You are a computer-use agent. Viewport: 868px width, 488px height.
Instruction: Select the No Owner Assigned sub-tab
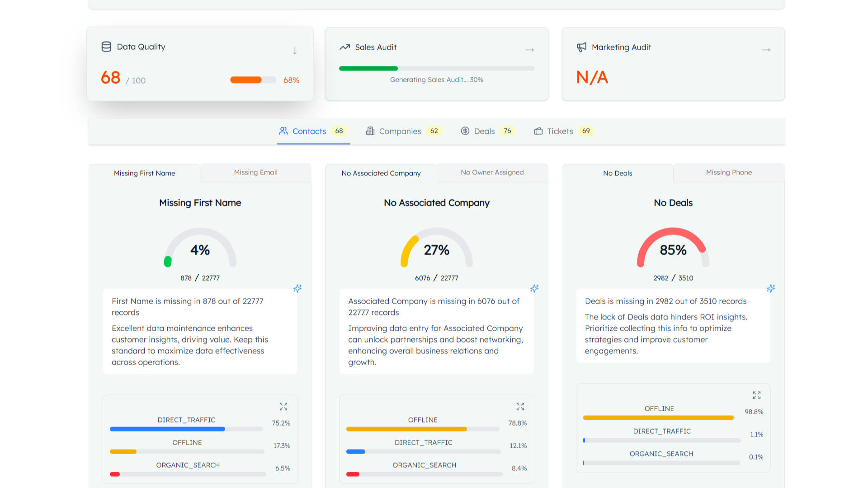point(492,172)
